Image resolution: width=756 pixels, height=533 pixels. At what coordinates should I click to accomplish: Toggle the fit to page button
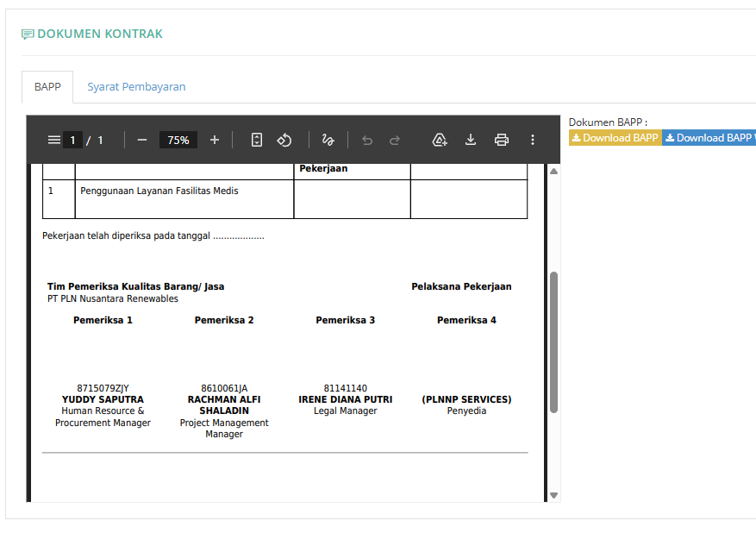(x=257, y=140)
